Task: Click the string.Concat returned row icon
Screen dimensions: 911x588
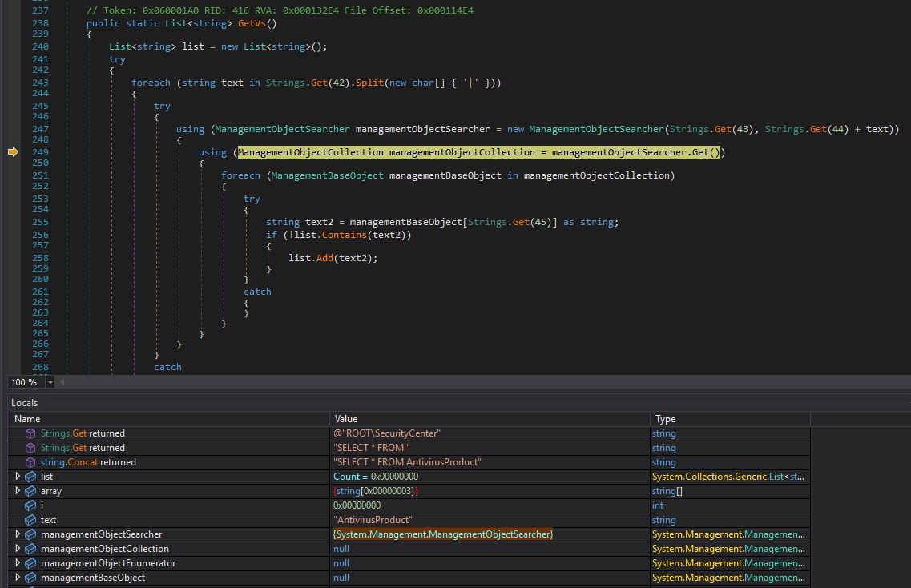Action: pos(30,462)
